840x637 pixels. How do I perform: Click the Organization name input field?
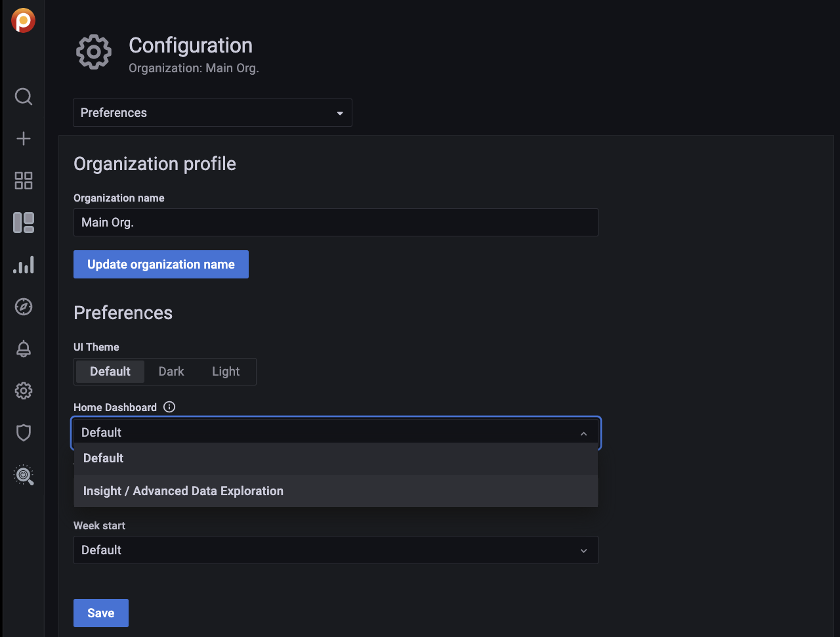(x=335, y=223)
